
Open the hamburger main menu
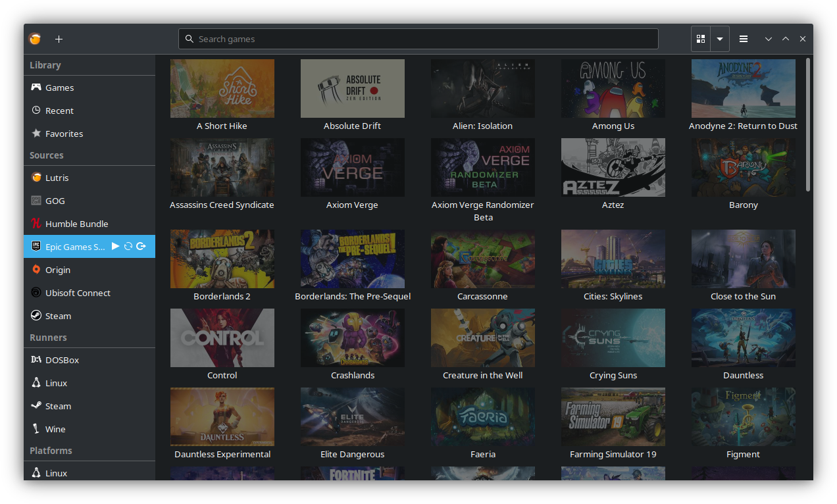744,39
